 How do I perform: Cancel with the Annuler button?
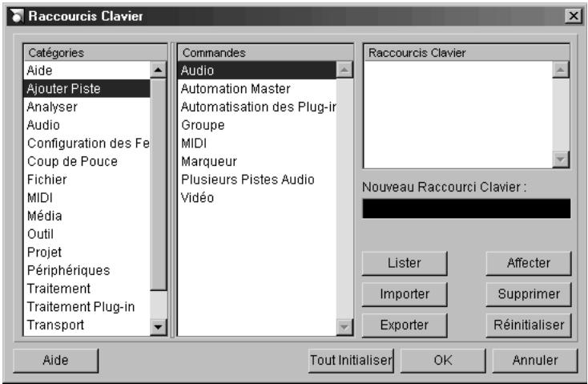click(x=535, y=361)
